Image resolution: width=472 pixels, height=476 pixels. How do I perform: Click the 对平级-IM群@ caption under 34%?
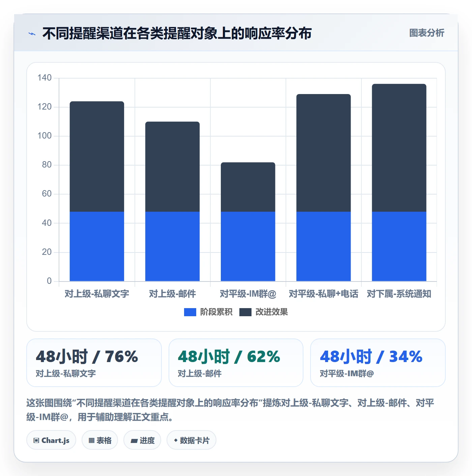tap(347, 374)
